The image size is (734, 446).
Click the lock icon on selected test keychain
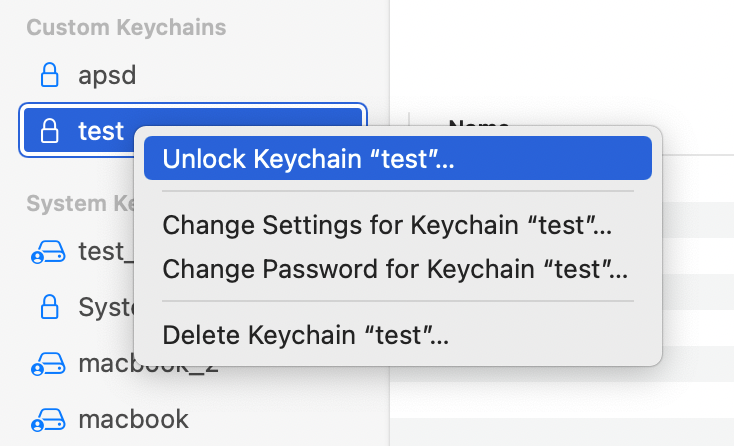point(48,130)
